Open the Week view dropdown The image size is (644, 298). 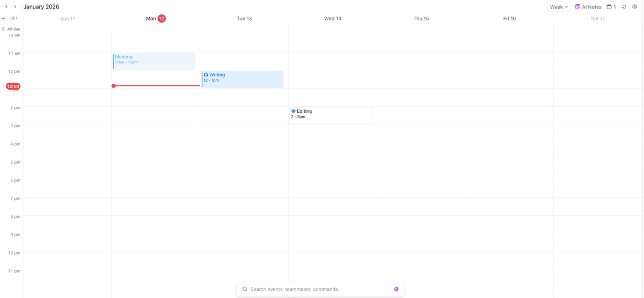tap(559, 7)
